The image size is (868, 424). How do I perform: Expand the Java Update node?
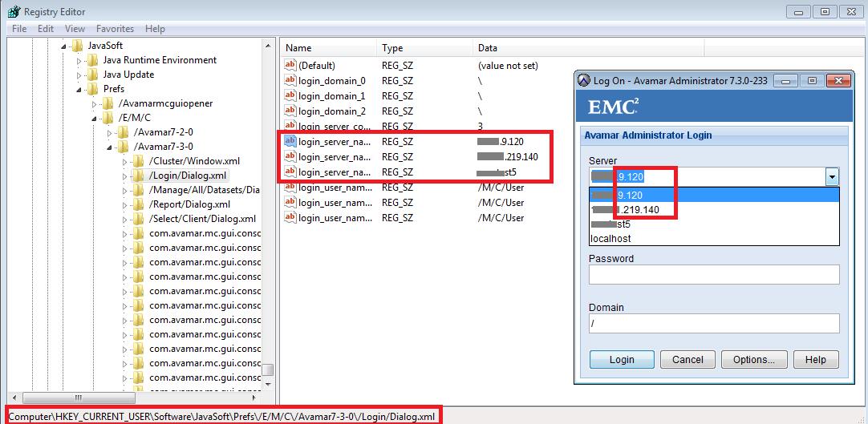click(x=79, y=75)
